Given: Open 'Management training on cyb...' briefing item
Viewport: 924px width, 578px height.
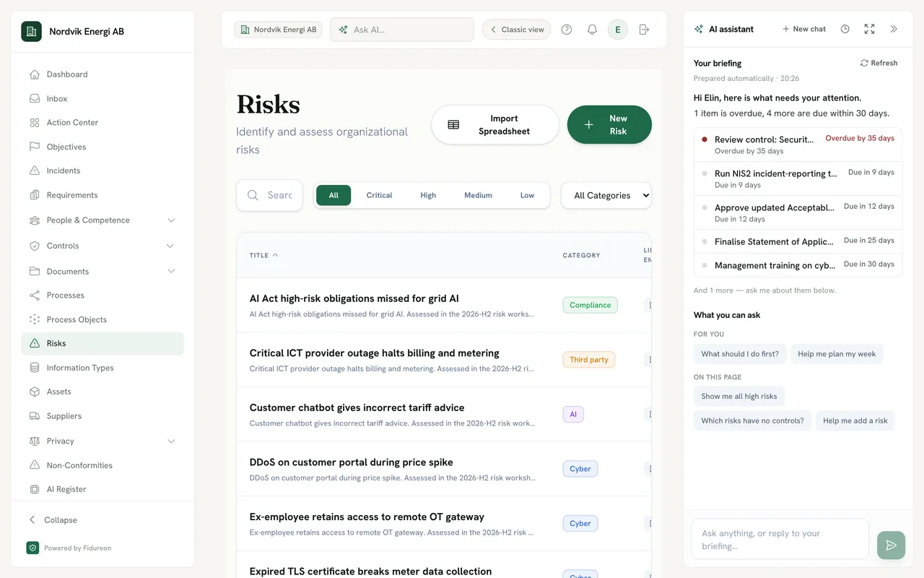Looking at the screenshot, I should 798,265.
